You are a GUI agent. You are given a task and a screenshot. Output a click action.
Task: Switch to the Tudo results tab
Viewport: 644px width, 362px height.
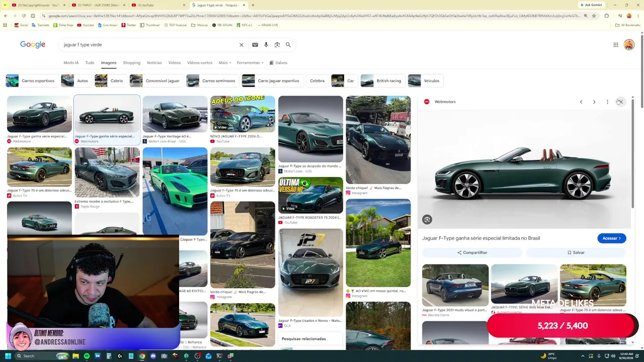tap(90, 63)
